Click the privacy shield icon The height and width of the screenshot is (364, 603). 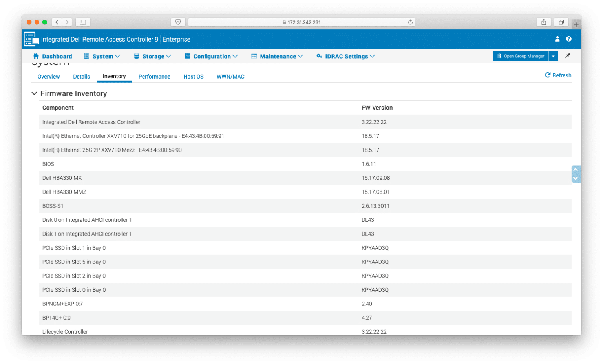pyautogui.click(x=178, y=22)
